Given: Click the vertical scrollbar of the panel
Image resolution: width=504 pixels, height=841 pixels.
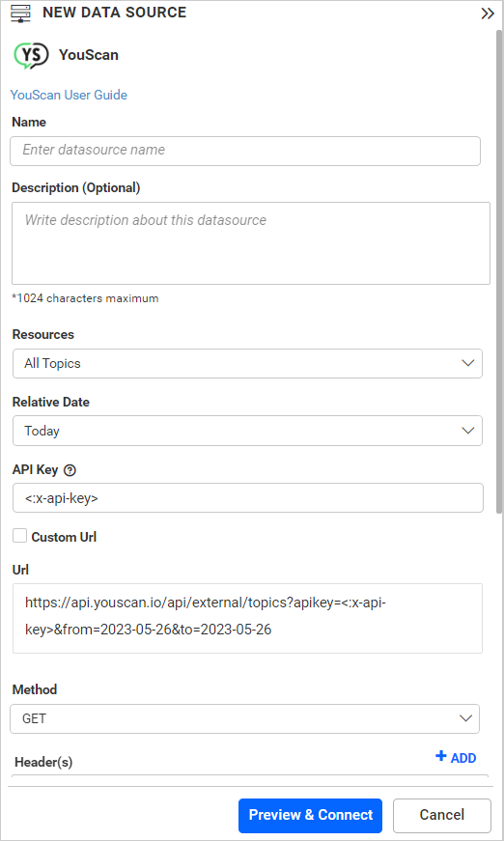Looking at the screenshot, I should 498,271.
